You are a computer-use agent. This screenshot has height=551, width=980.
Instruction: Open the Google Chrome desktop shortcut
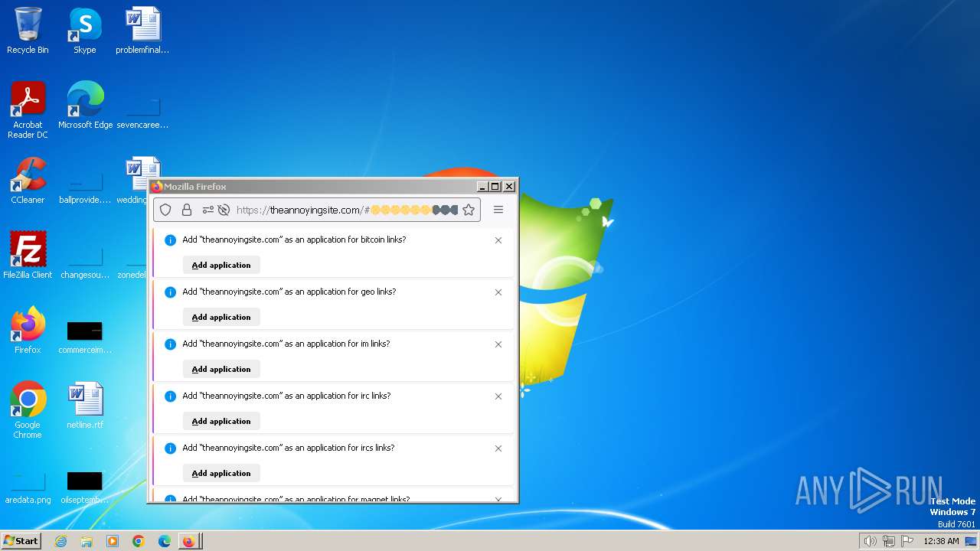point(28,410)
